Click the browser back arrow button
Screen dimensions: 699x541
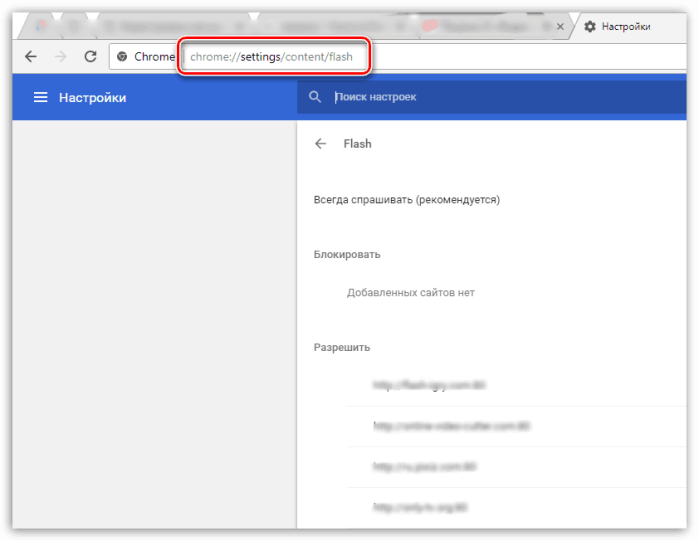coord(31,57)
